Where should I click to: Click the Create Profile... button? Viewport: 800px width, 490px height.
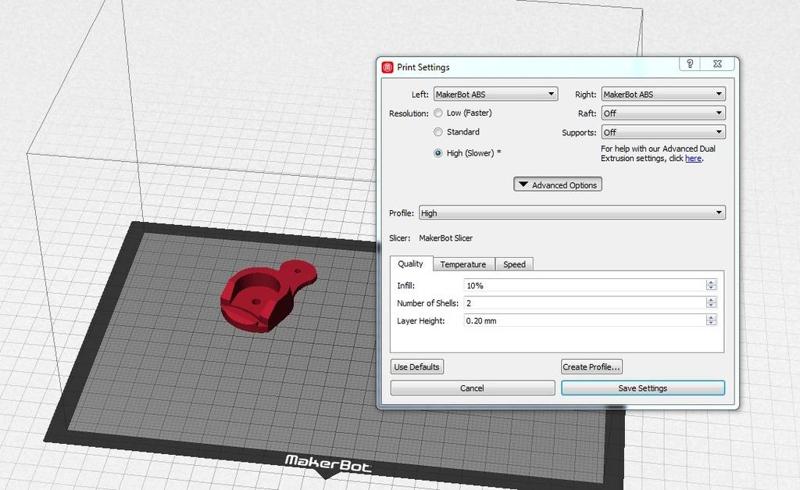coord(592,367)
